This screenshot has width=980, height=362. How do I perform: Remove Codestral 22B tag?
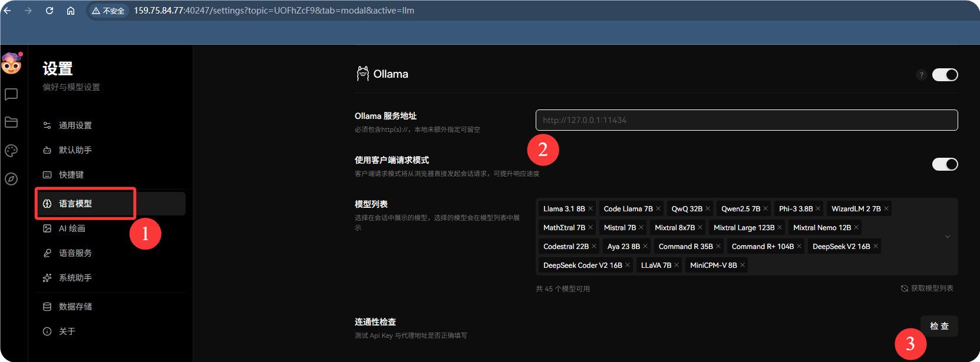coord(594,247)
